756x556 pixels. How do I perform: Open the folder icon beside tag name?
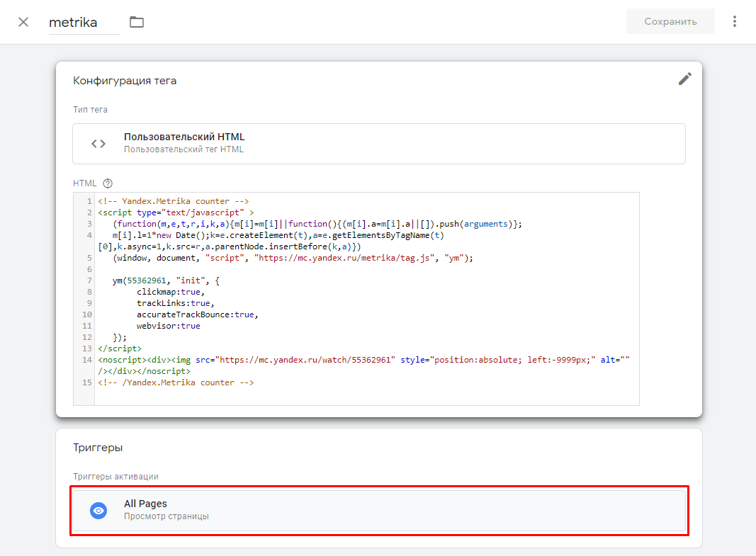click(x=137, y=22)
